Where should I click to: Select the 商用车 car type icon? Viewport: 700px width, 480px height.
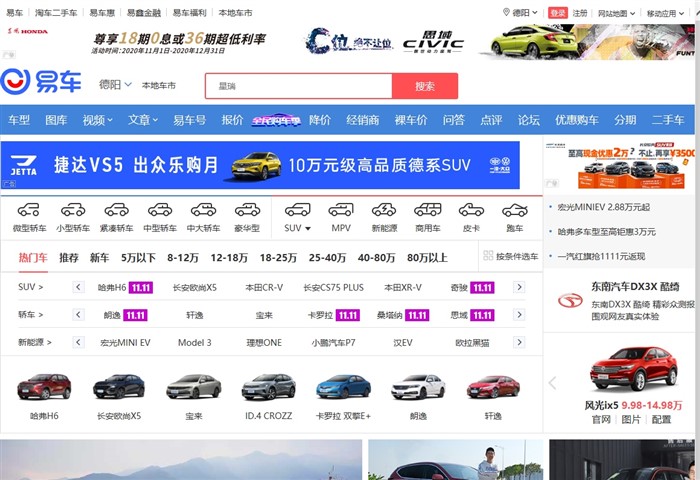428,209
